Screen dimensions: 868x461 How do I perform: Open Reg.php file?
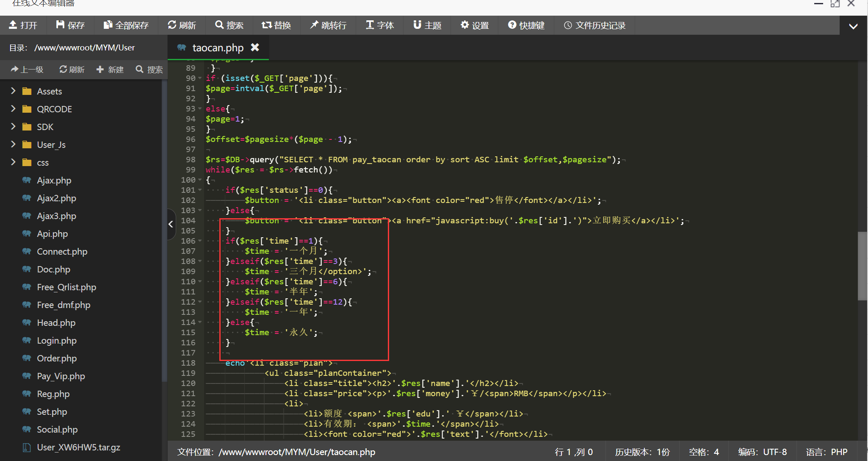click(x=53, y=394)
